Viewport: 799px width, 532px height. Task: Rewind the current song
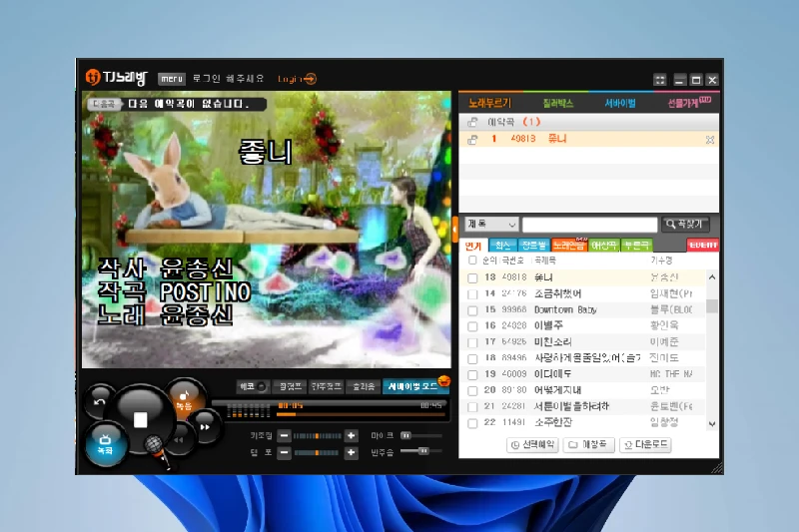(x=179, y=439)
